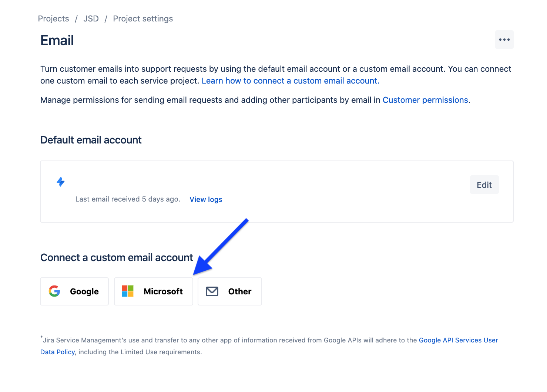This screenshot has height=392, width=547.
Task: Open the Customer permissions link
Action: 425,100
